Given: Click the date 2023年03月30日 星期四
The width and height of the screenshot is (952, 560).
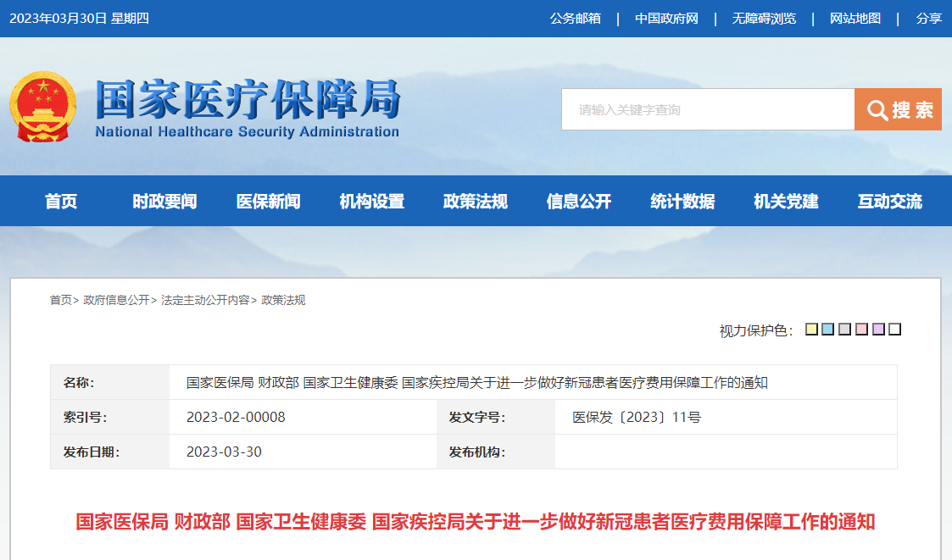Looking at the screenshot, I should click(79, 18).
